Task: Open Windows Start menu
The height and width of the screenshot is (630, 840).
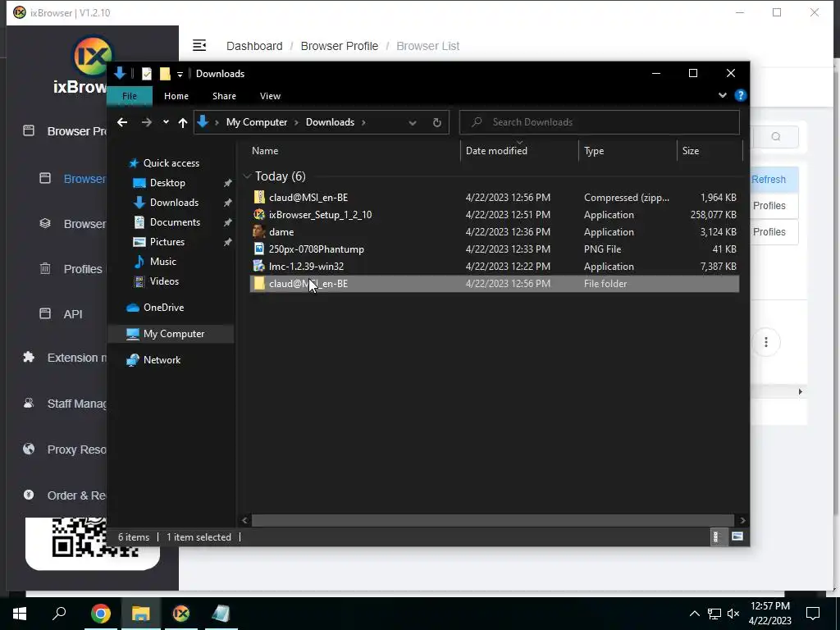Action: click(20, 614)
